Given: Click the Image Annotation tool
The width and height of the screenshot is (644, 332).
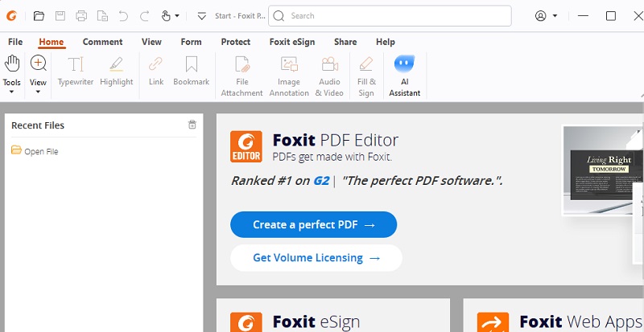Looking at the screenshot, I should pyautogui.click(x=289, y=76).
